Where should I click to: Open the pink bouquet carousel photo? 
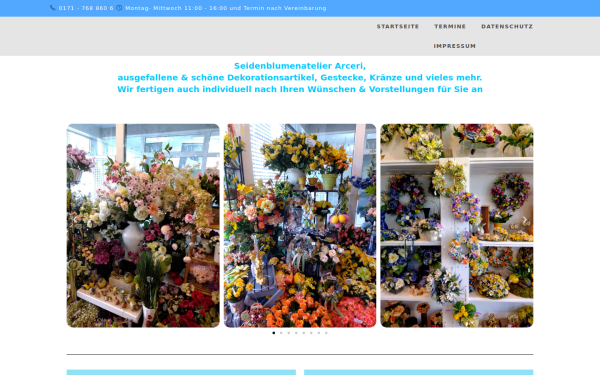[x=143, y=225]
